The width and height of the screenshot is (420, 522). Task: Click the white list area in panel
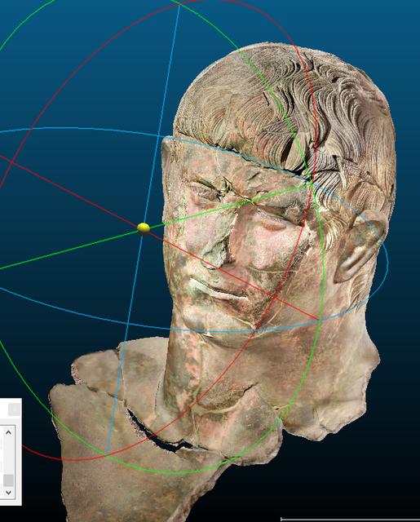click(x=2, y=462)
